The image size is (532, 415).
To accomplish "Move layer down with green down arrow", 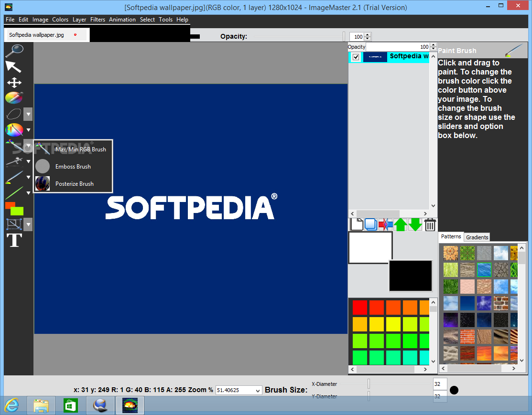I will (415, 224).
